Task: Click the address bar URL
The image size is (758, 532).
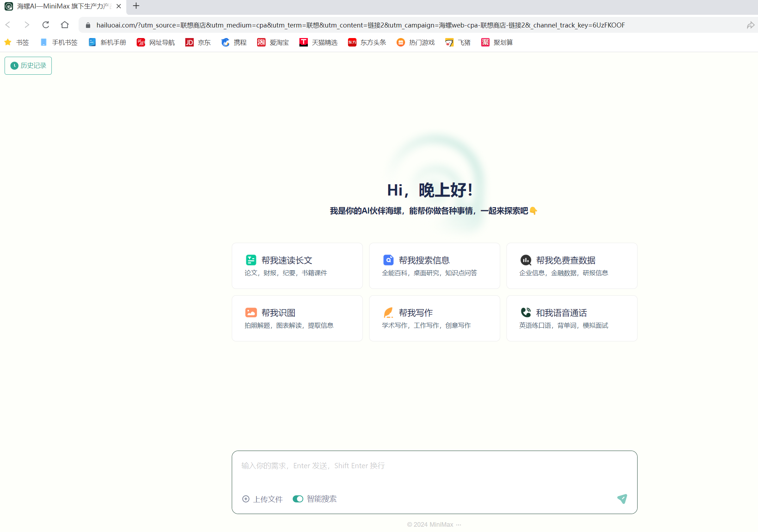Action: tap(360, 25)
